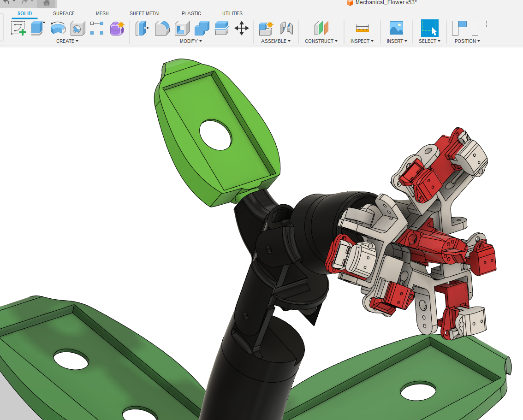Click the Insert image icon
This screenshot has width=523, height=420.
click(396, 28)
